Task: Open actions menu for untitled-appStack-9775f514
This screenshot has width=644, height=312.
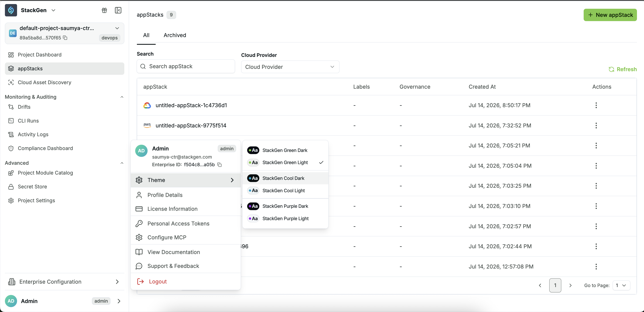Action: (x=596, y=125)
